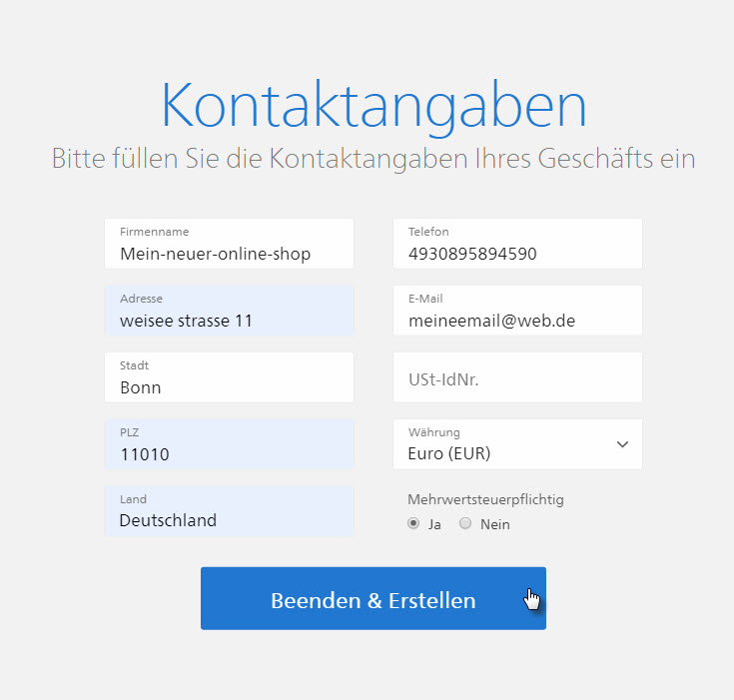Click the small 'Währung' label above Euro
Screen dimensions: 734x700
(x=433, y=432)
